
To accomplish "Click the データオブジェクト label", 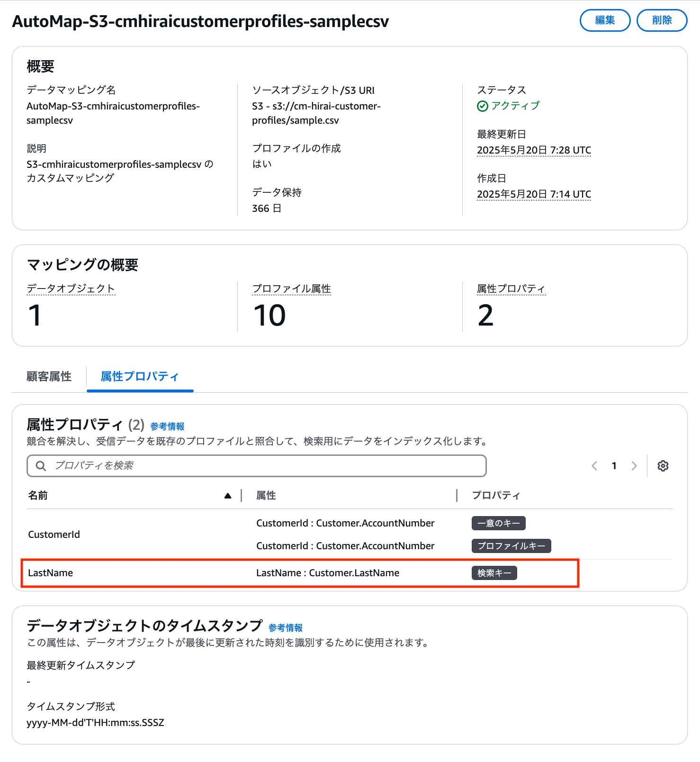I will (x=71, y=289).
